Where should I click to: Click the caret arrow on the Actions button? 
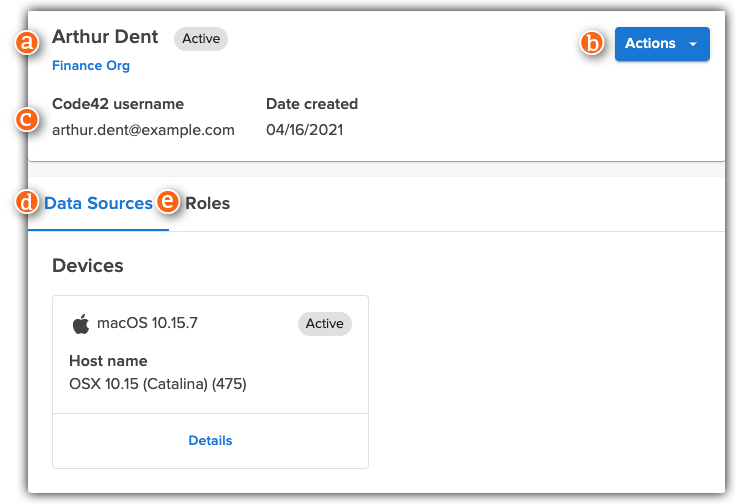point(693,44)
